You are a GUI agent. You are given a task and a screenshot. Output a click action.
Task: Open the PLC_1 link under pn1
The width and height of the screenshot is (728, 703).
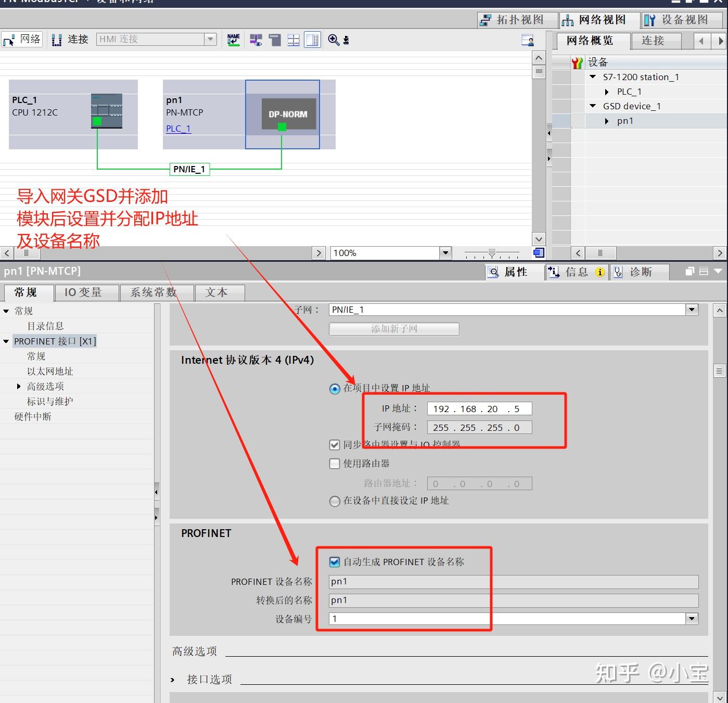(x=178, y=129)
